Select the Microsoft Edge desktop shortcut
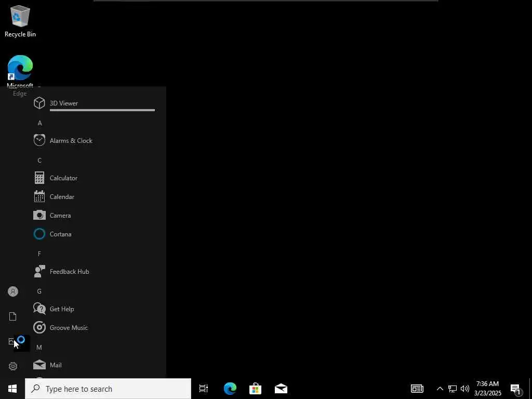 [x=20, y=75]
